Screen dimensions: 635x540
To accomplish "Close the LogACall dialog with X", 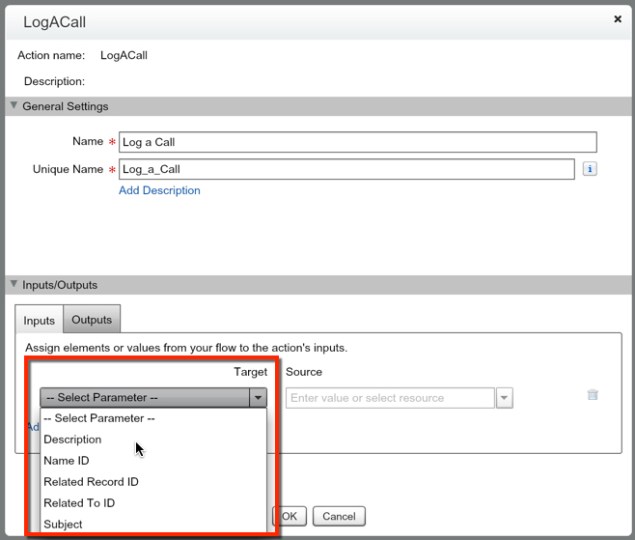I will tap(617, 20).
